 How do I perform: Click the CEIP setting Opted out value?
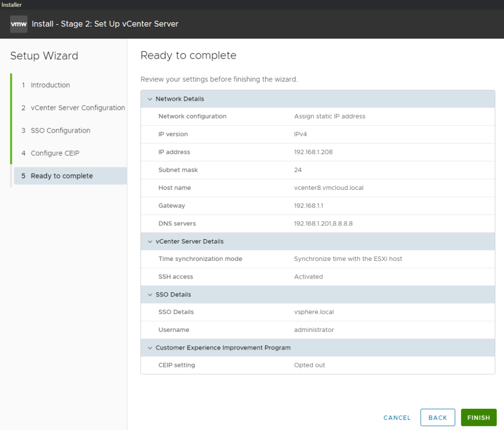(309, 365)
